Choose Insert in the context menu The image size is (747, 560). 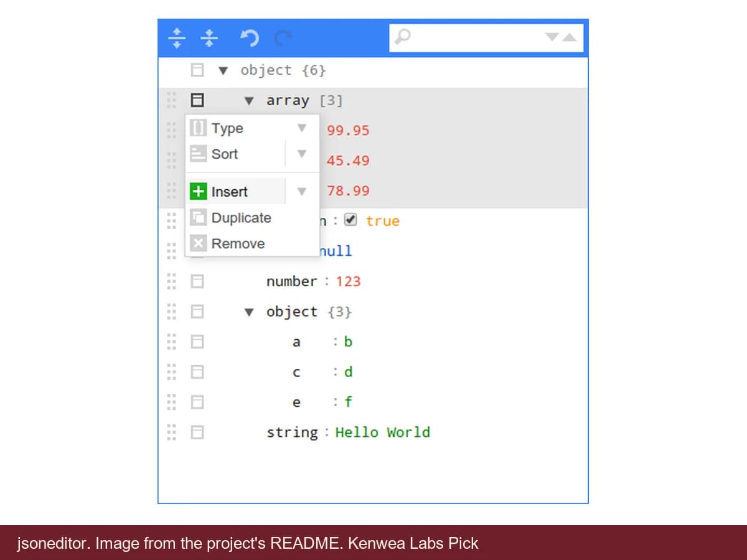click(x=237, y=192)
